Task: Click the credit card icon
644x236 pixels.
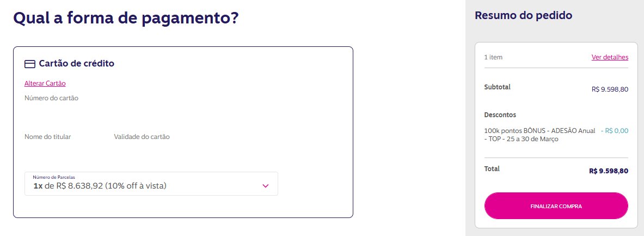Action: pos(29,64)
